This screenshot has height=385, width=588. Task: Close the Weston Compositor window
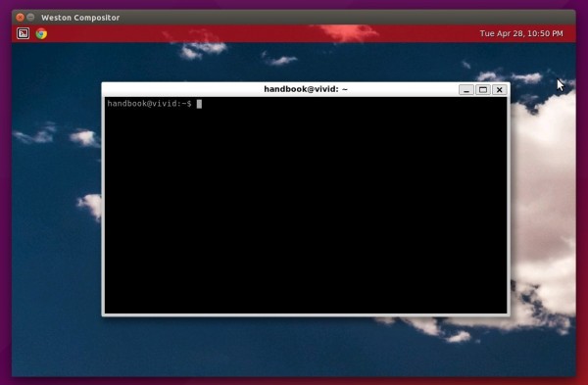coord(21,18)
